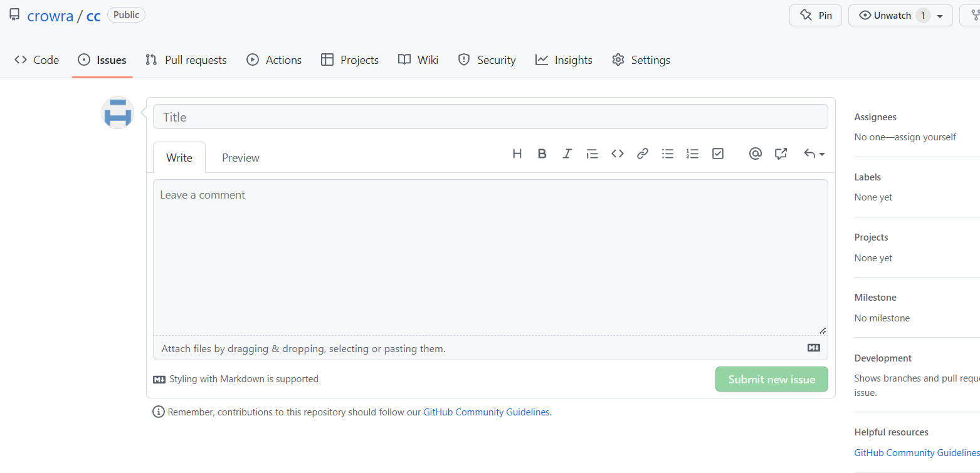The width and height of the screenshot is (980, 473).
Task: Insert a quote block
Action: pos(593,153)
